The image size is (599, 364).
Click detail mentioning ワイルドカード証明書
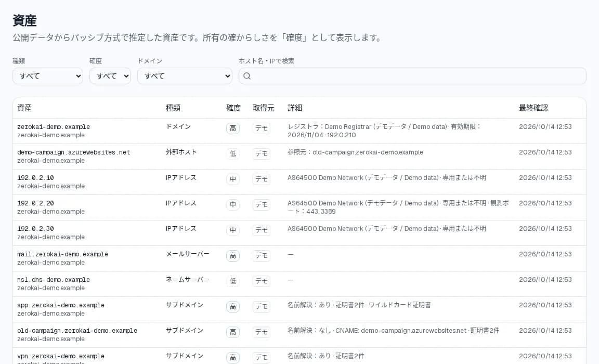359,305
